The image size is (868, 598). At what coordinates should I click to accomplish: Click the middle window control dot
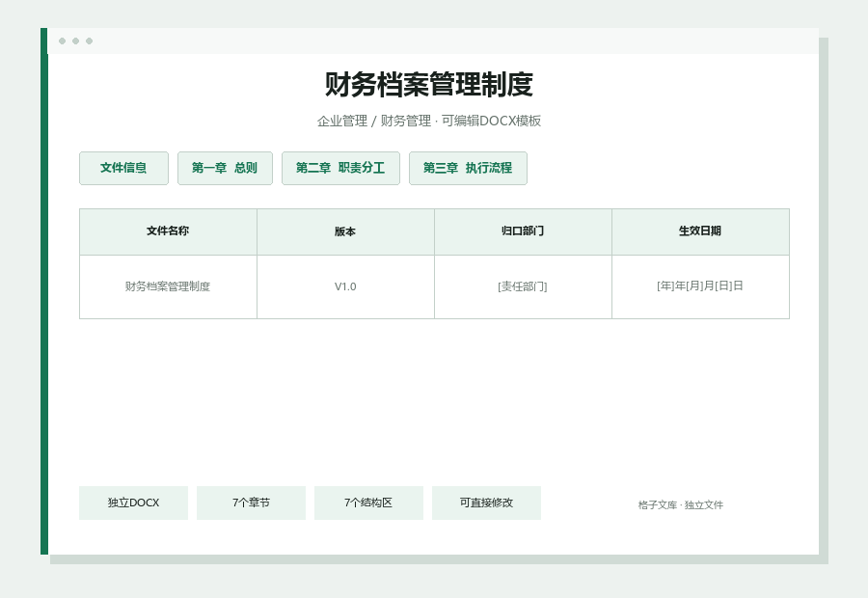(76, 41)
